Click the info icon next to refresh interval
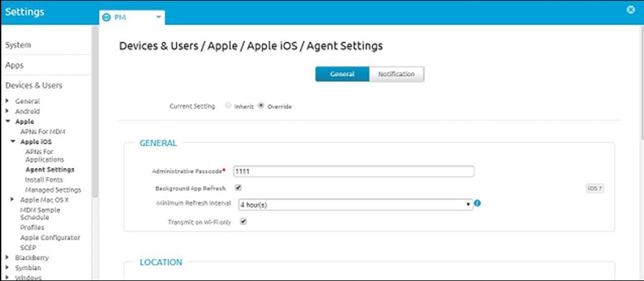The width and height of the screenshot is (644, 281). coord(477,203)
